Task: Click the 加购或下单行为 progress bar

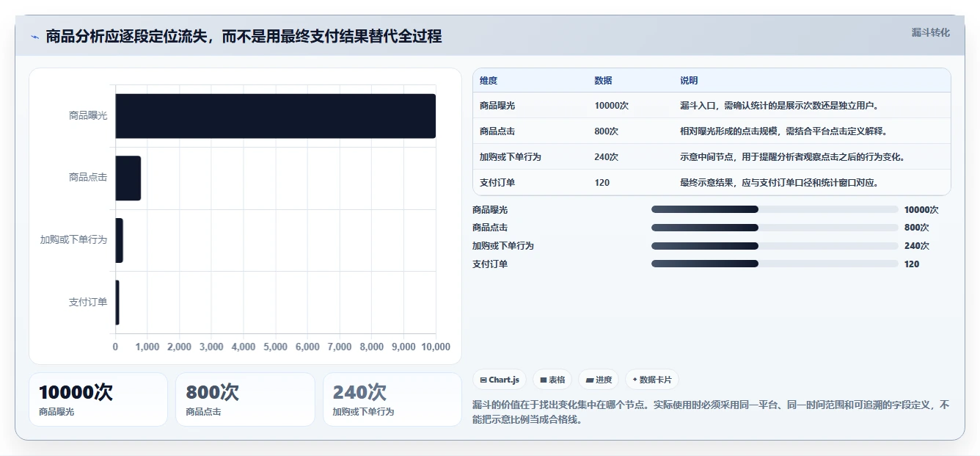Action: coord(775,246)
